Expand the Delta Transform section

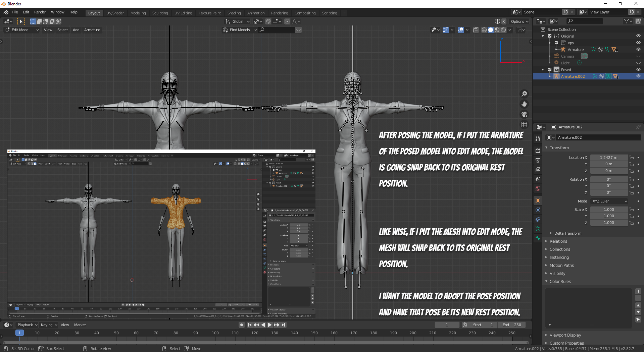coord(567,233)
